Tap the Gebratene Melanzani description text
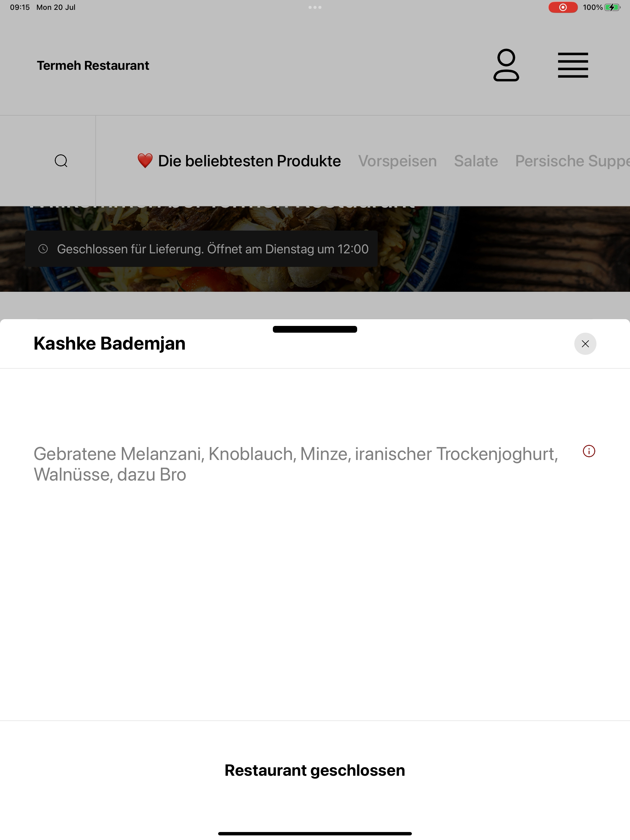Image resolution: width=630 pixels, height=840 pixels. click(x=296, y=464)
